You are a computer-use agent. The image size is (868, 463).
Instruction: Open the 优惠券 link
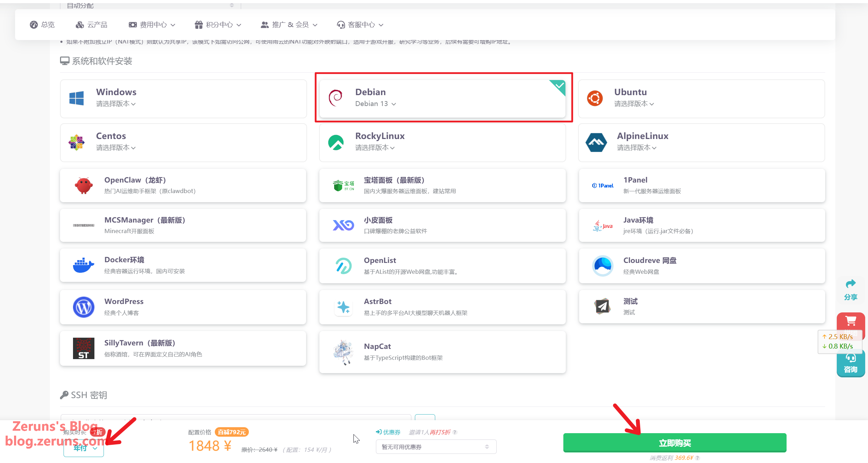(388, 432)
